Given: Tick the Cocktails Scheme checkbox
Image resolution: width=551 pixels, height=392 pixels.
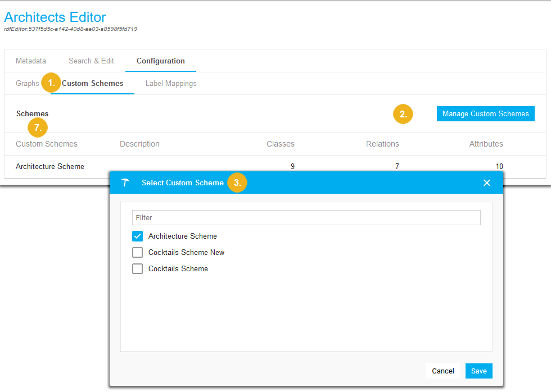Looking at the screenshot, I should click(138, 268).
